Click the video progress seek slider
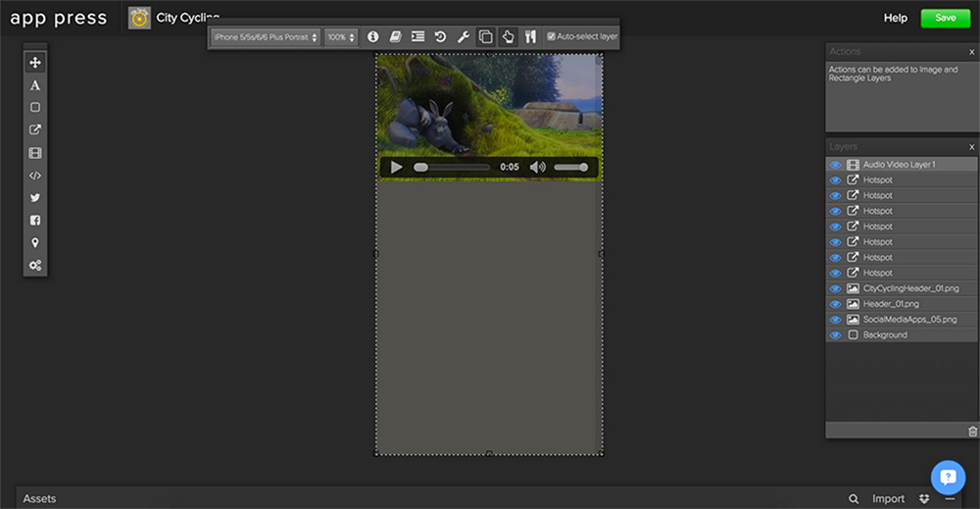The width and height of the screenshot is (980, 509). (452, 167)
